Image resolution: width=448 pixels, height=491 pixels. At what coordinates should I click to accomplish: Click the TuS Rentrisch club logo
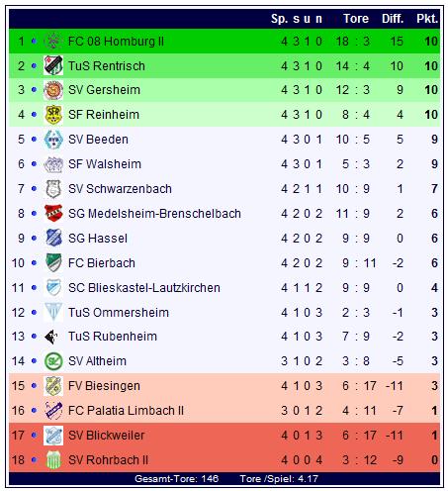click(53, 65)
